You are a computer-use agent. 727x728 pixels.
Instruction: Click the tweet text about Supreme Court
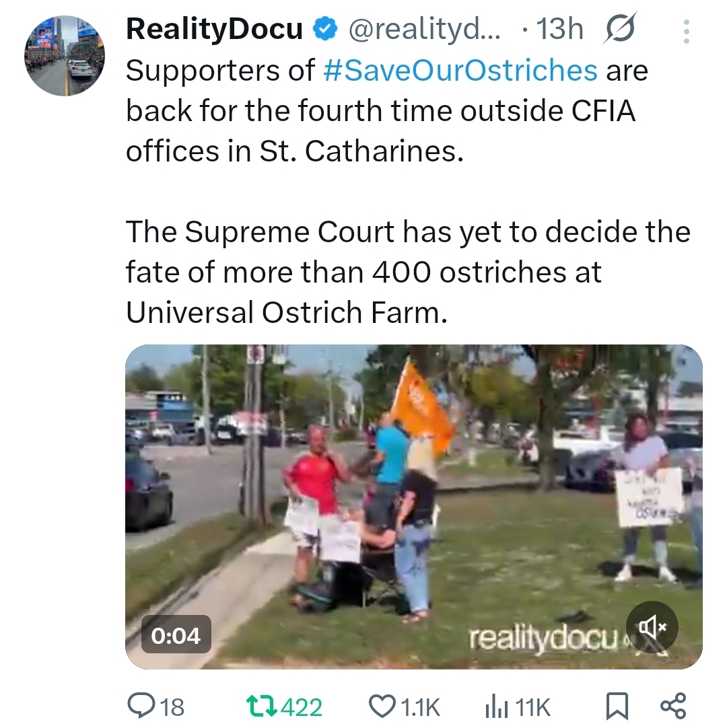point(409,272)
